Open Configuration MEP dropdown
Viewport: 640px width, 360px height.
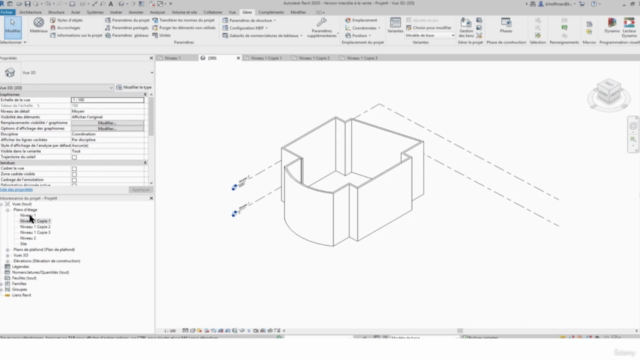pos(245,28)
